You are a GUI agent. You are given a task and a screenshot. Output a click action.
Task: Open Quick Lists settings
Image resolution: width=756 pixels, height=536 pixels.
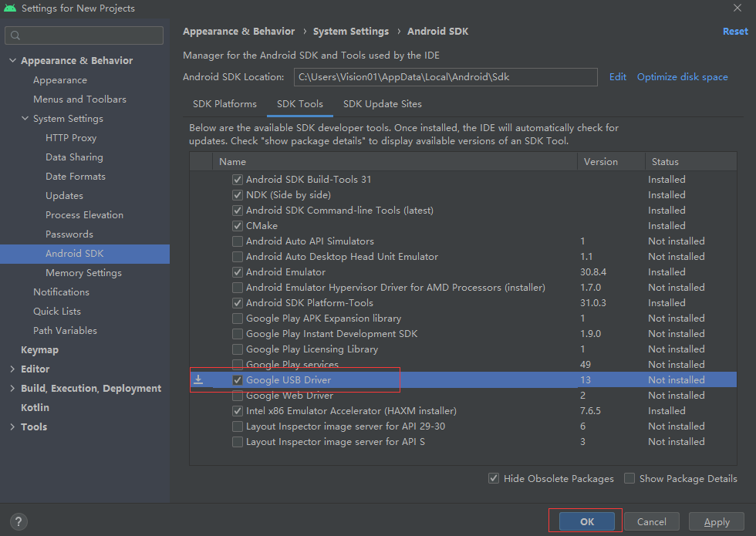57,312
